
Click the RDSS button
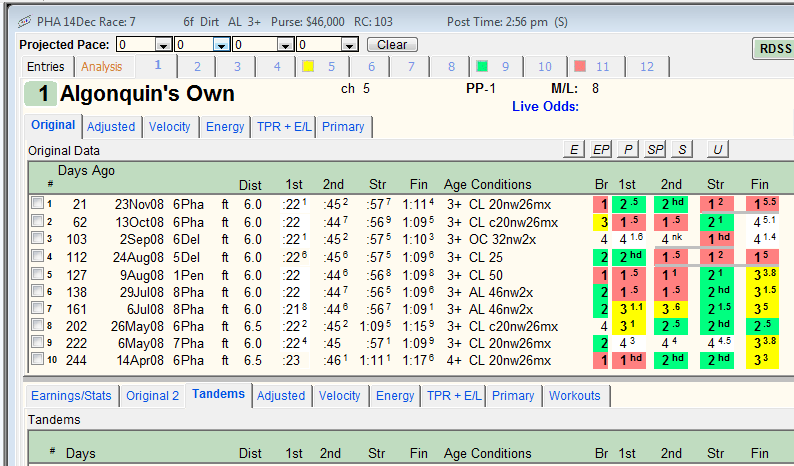click(774, 49)
